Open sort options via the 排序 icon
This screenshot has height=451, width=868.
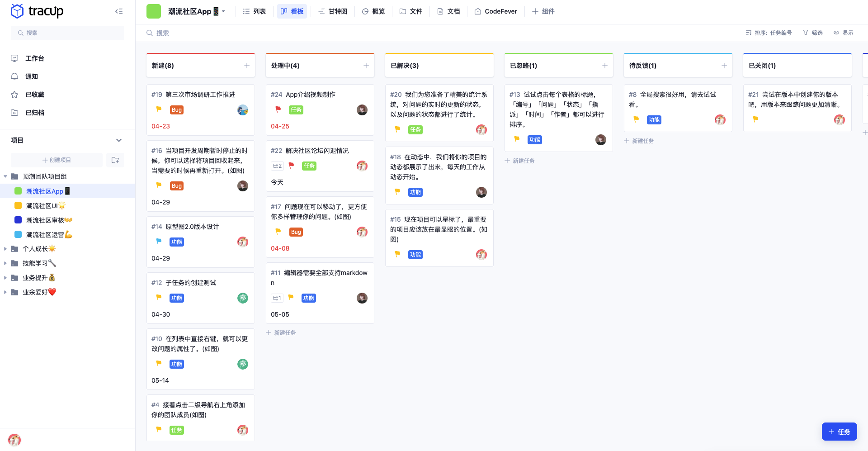point(748,33)
